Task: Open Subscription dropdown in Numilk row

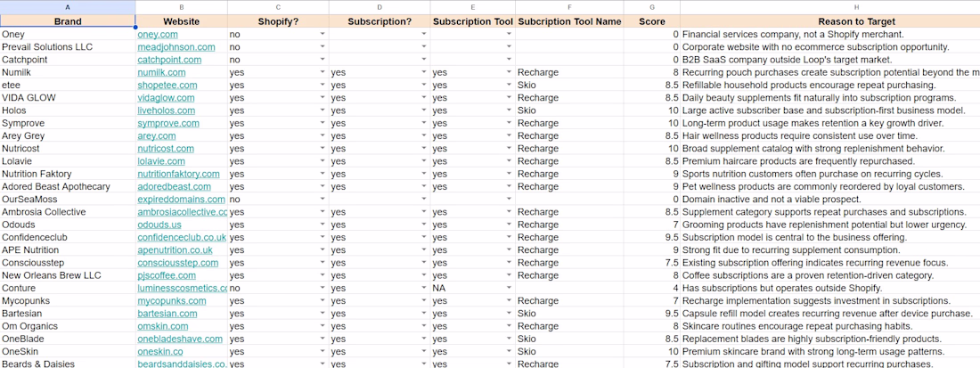Action: click(424, 72)
